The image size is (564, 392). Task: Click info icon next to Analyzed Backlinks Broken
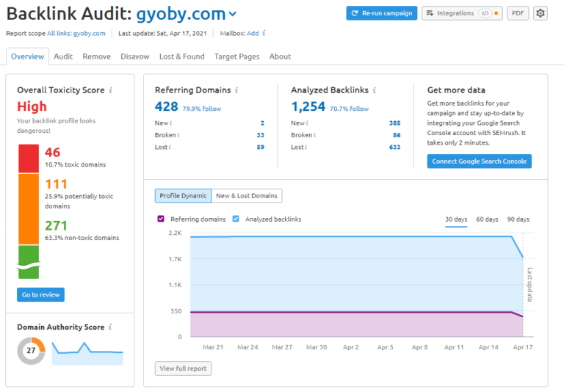315,135
